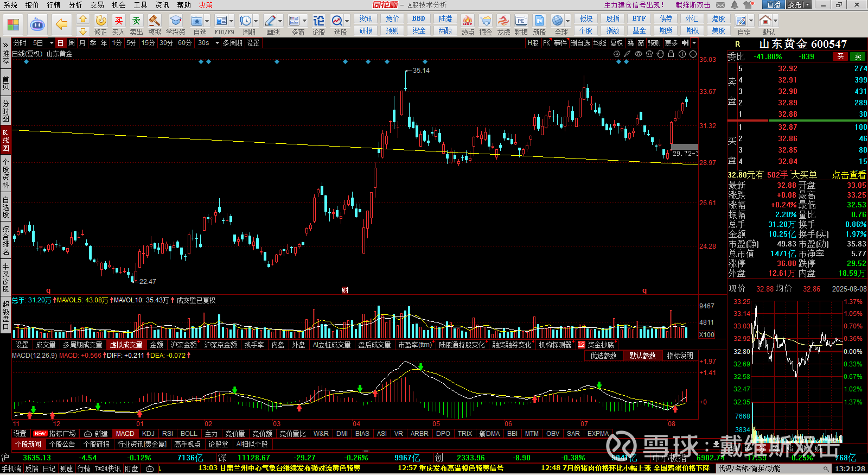Click 指标说明 indicator description

pyautogui.click(x=680, y=356)
